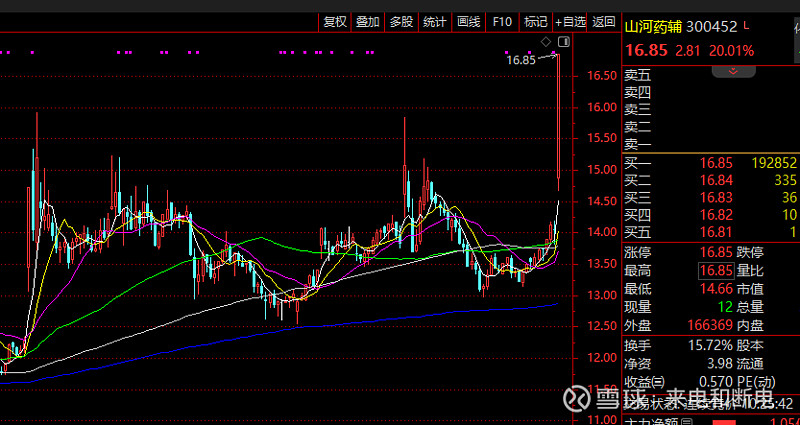Open 多股 multi-stock view

tap(401, 21)
